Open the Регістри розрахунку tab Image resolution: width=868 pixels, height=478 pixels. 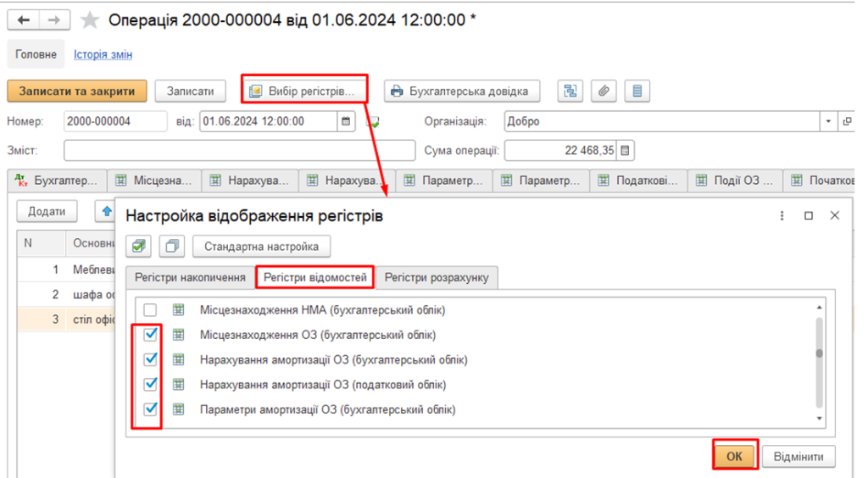(437, 277)
